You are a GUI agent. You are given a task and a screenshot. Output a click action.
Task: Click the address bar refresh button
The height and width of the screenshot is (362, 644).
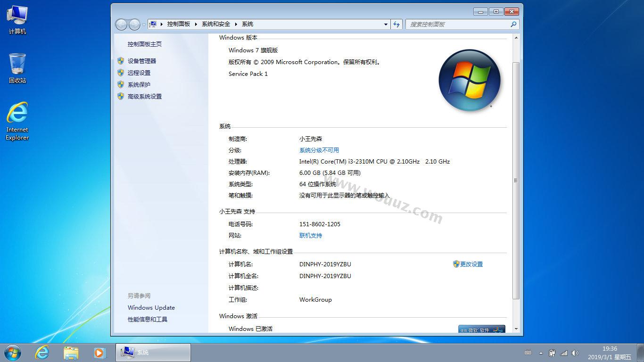396,24
